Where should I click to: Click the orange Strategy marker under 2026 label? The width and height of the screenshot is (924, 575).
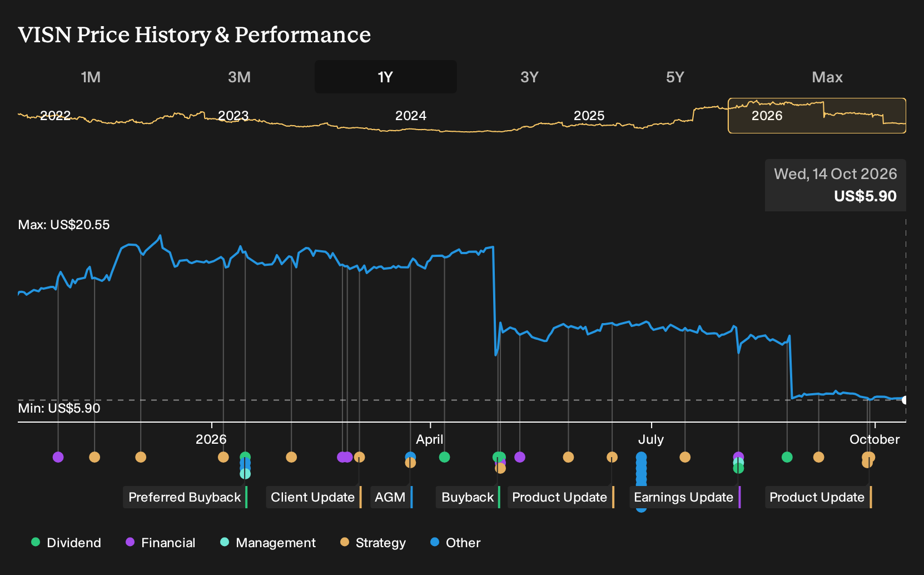point(223,457)
